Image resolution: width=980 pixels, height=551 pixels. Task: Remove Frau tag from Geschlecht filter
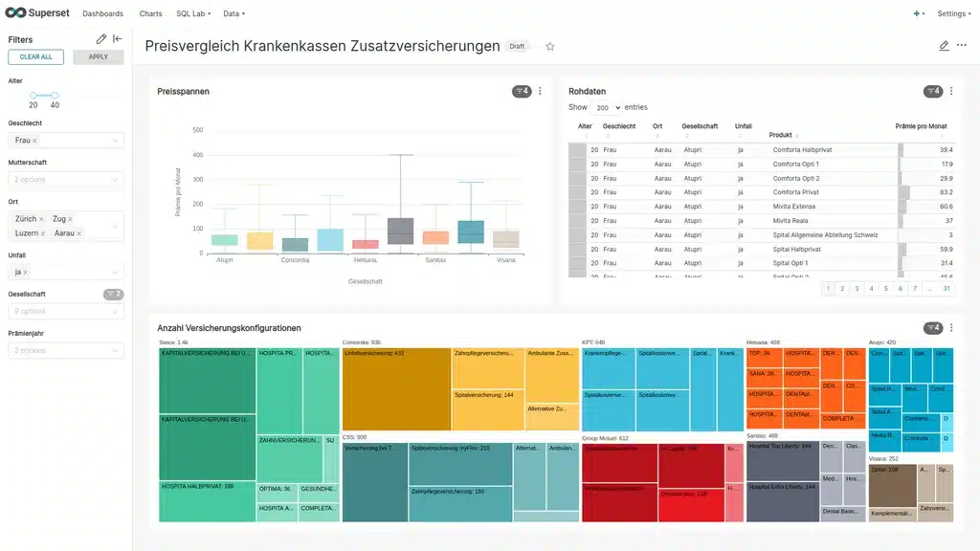[34, 141]
